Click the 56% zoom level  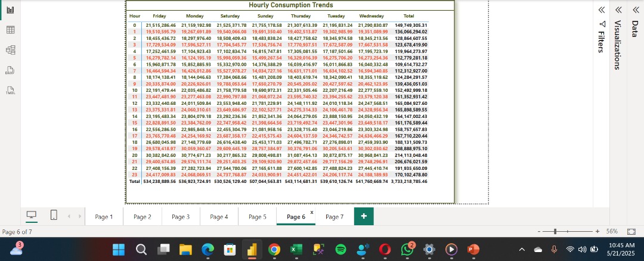[612, 232]
